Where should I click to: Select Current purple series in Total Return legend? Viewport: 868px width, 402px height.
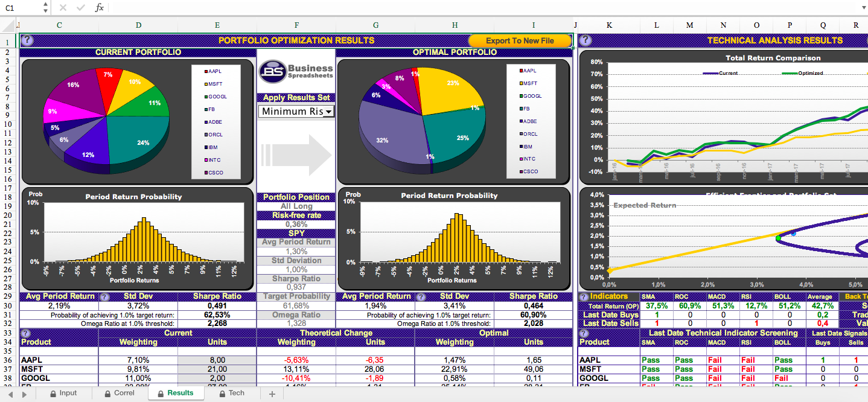[720, 73]
